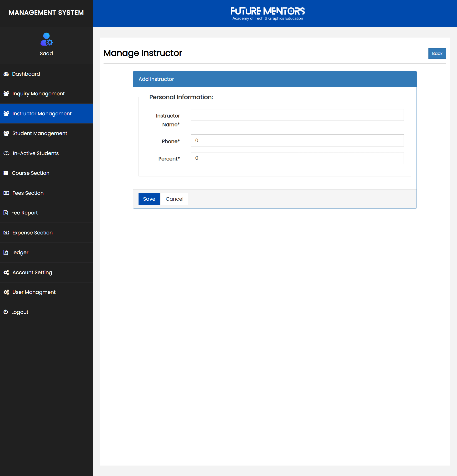Click the Back button
The height and width of the screenshot is (476, 457).
[437, 53]
